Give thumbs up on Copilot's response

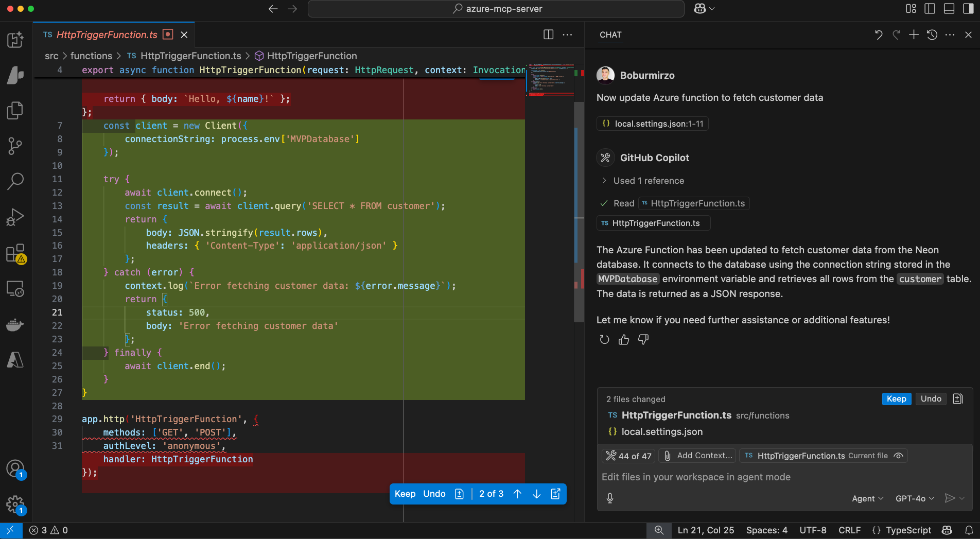(x=623, y=339)
